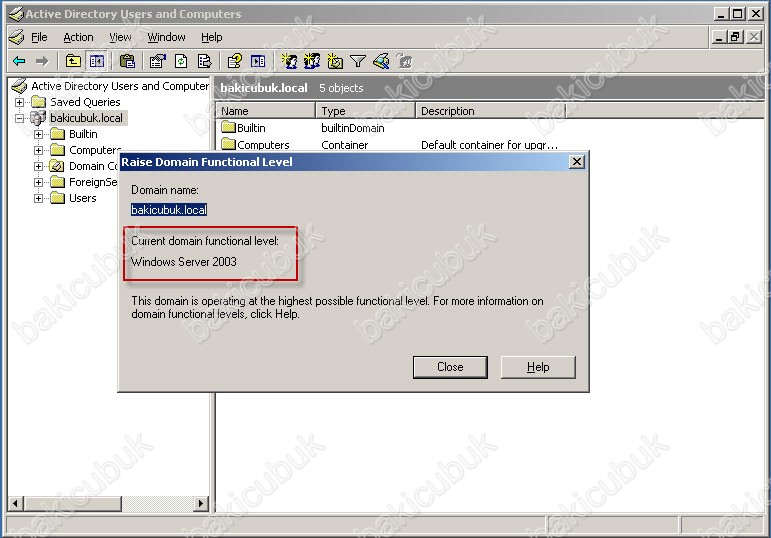Viewport: 771px width, 538px height.
Task: Maximize the main Active Directory window
Action: (x=738, y=14)
